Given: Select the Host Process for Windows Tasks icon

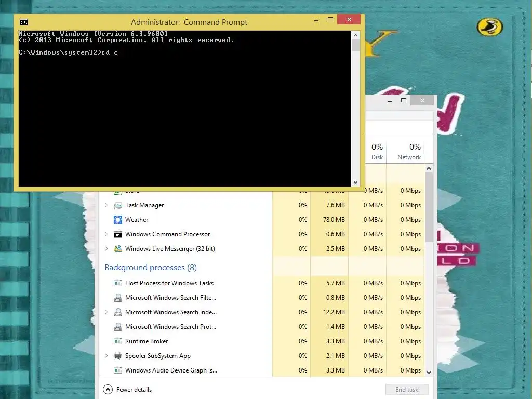Looking at the screenshot, I should (118, 283).
